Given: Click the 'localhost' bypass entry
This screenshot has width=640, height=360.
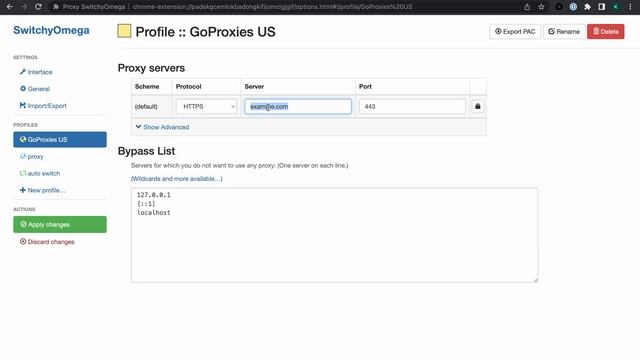Looking at the screenshot, I should click(153, 213).
